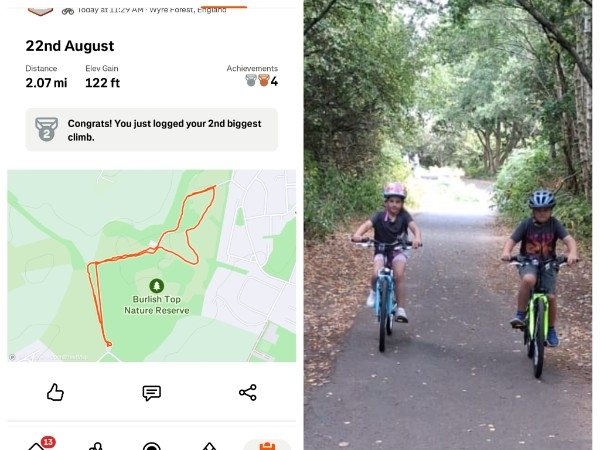Viewport: 600px width, 450px height.
Task: Tap the bicycle activity type icon
Action: [x=68, y=11]
